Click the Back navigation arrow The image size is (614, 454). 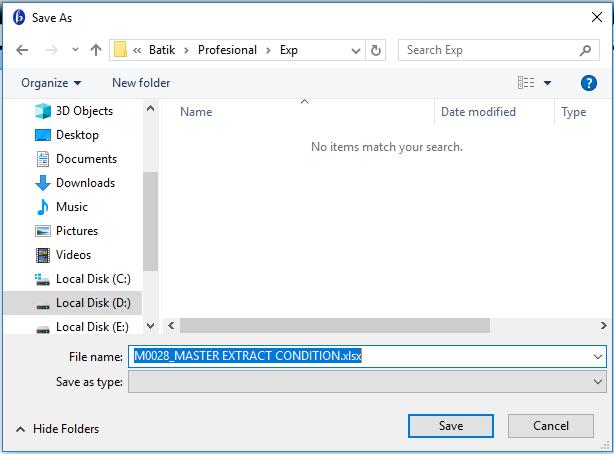[23, 50]
